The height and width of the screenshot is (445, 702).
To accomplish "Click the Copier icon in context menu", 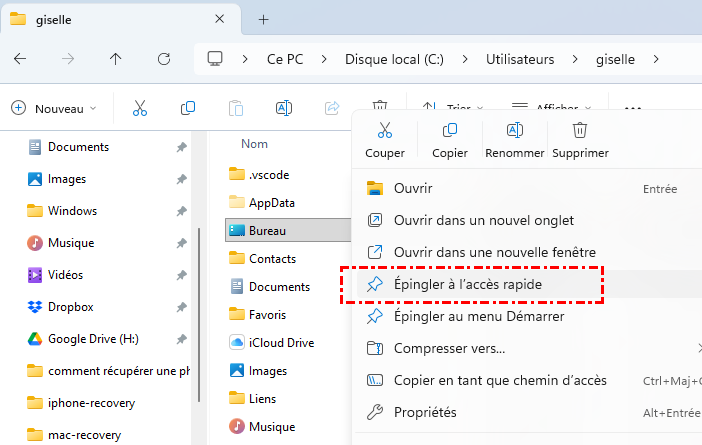I will [x=450, y=131].
